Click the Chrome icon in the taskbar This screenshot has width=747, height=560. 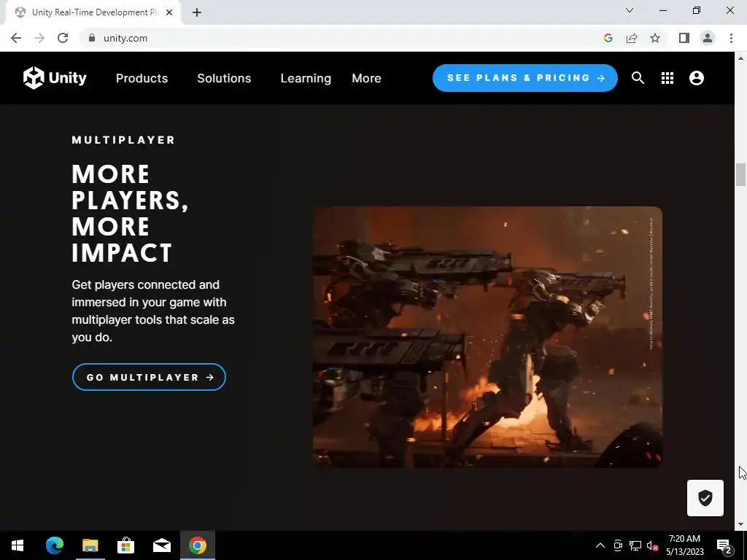coord(197,545)
